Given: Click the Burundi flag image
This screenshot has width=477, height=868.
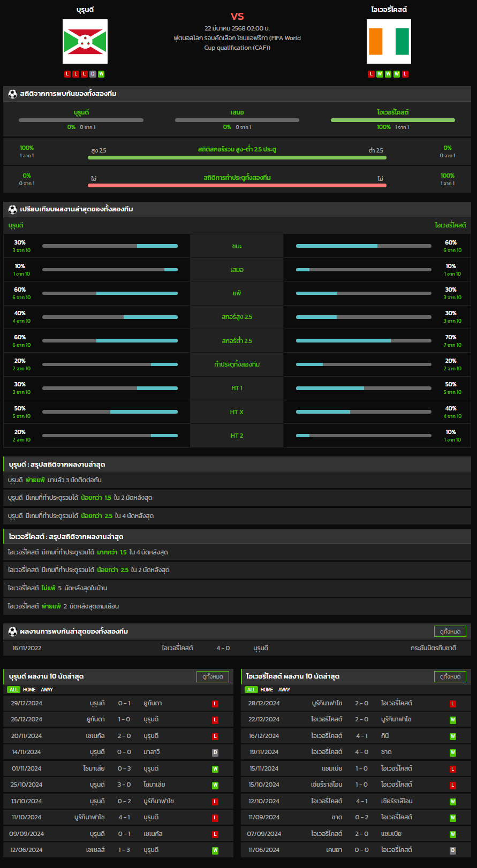Looking at the screenshot, I should [85, 42].
